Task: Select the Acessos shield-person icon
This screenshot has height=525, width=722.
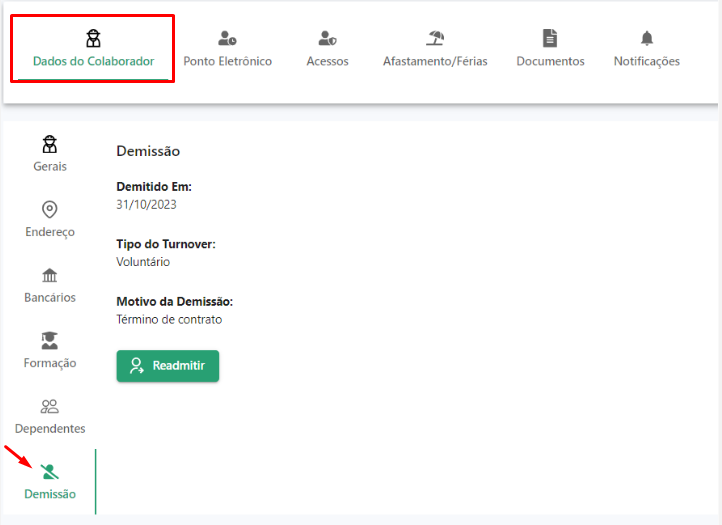Action: [327, 38]
